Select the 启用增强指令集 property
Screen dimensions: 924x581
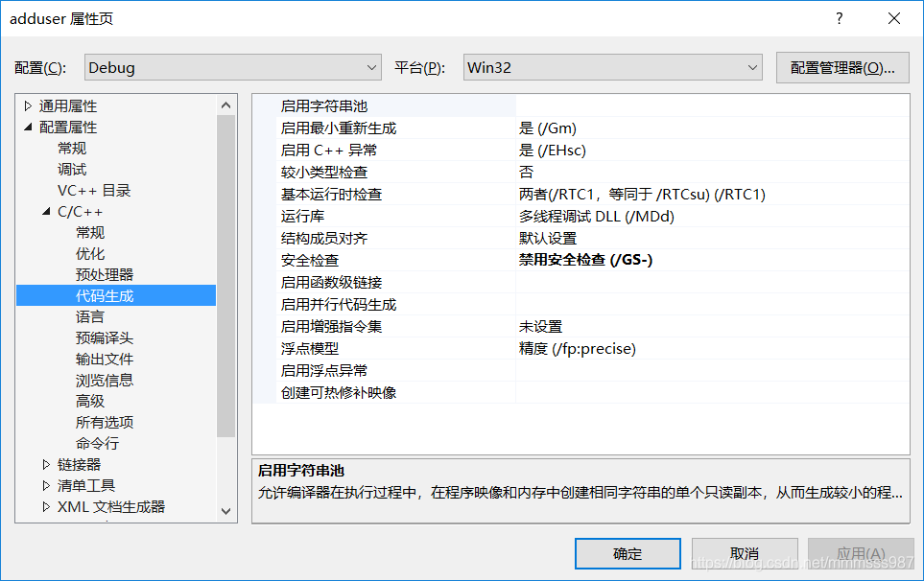tap(331, 327)
